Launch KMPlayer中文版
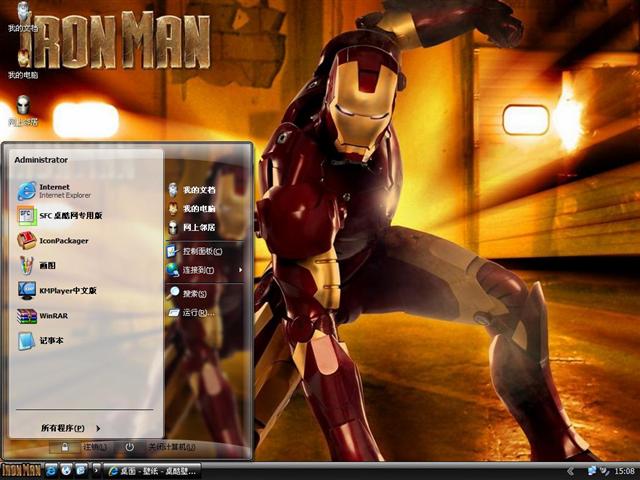The height and width of the screenshot is (480, 640). [57, 291]
